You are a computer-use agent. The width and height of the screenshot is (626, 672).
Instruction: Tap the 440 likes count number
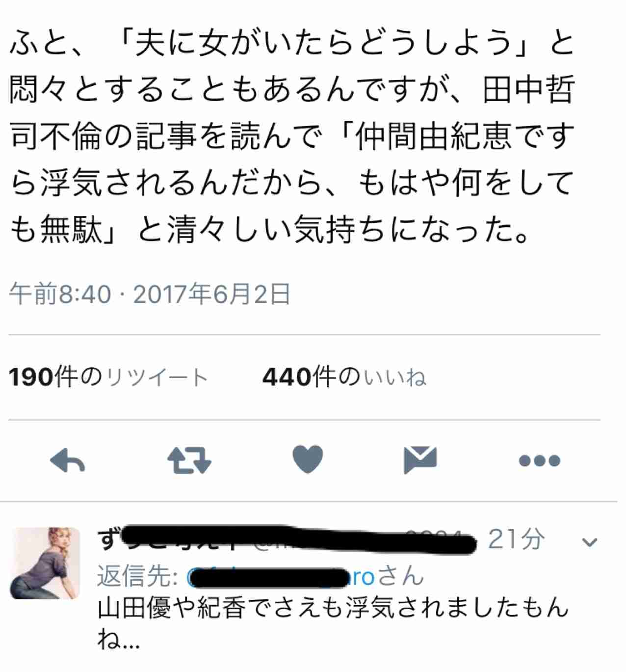coord(287,377)
